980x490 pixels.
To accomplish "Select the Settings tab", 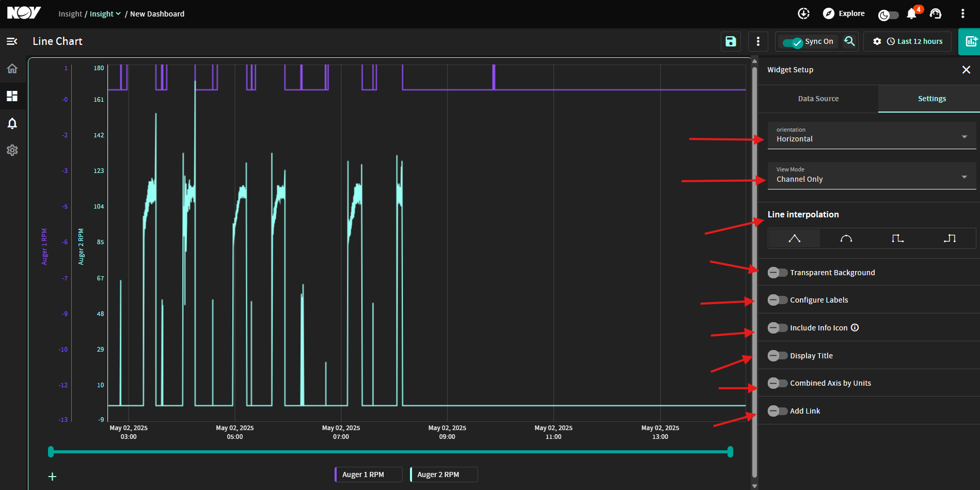I will coord(931,99).
